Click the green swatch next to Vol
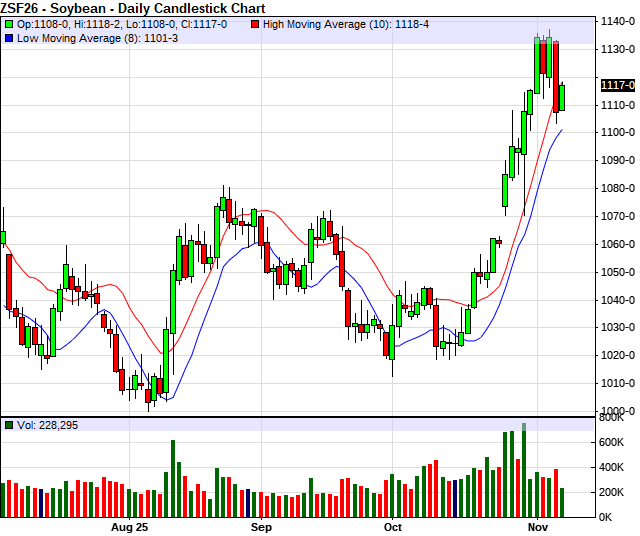 tap(8, 425)
